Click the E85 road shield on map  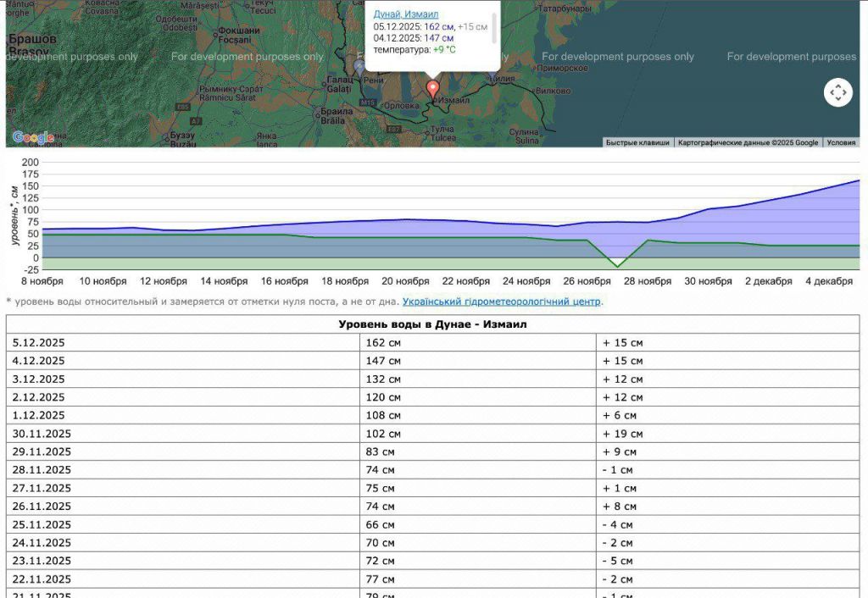(x=183, y=107)
